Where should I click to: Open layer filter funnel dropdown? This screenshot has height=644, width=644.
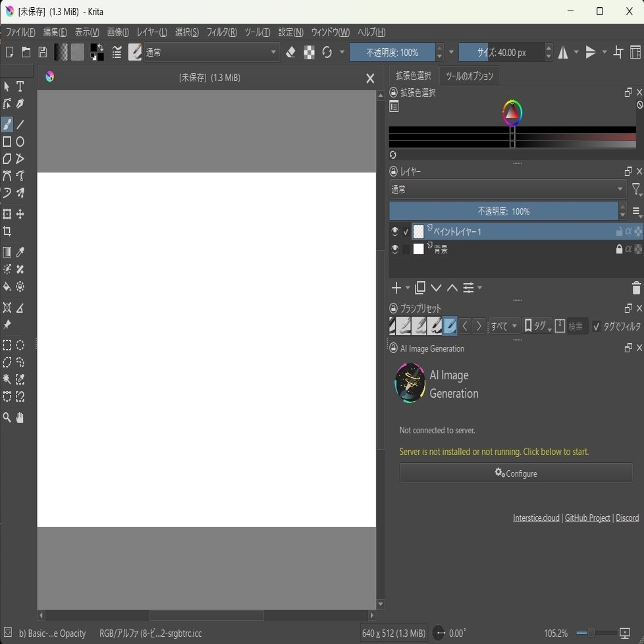[x=637, y=190]
